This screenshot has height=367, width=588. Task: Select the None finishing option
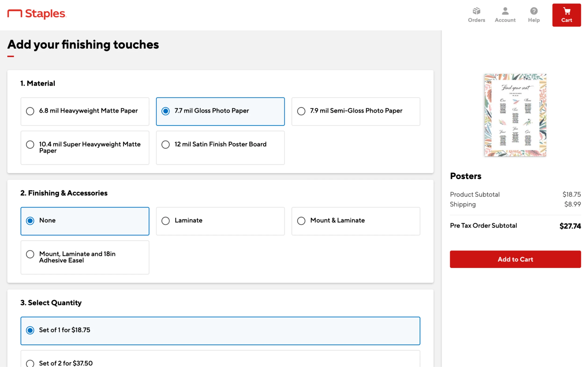(30, 221)
